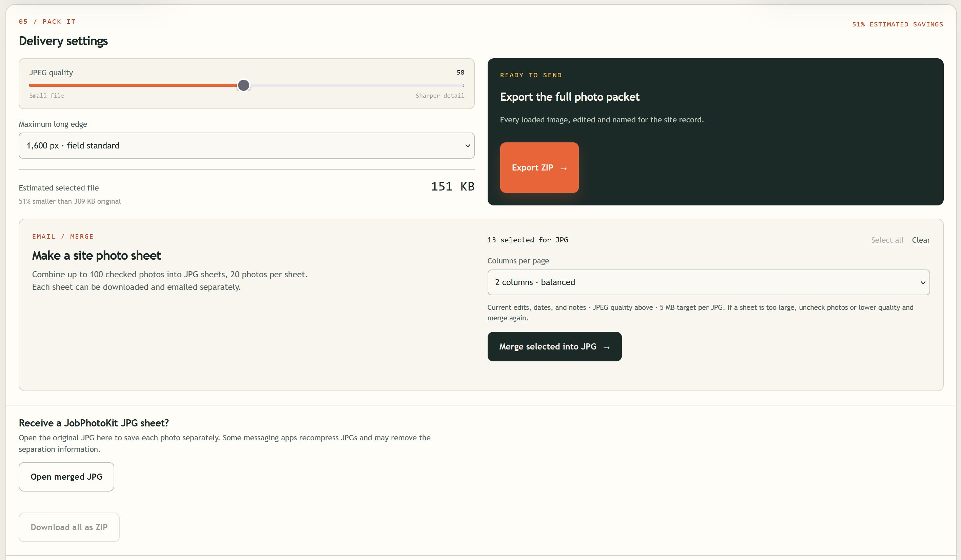Screen dimensions: 961x560
Task: Click 'Export the full photo packet' heading
Action: (x=569, y=97)
